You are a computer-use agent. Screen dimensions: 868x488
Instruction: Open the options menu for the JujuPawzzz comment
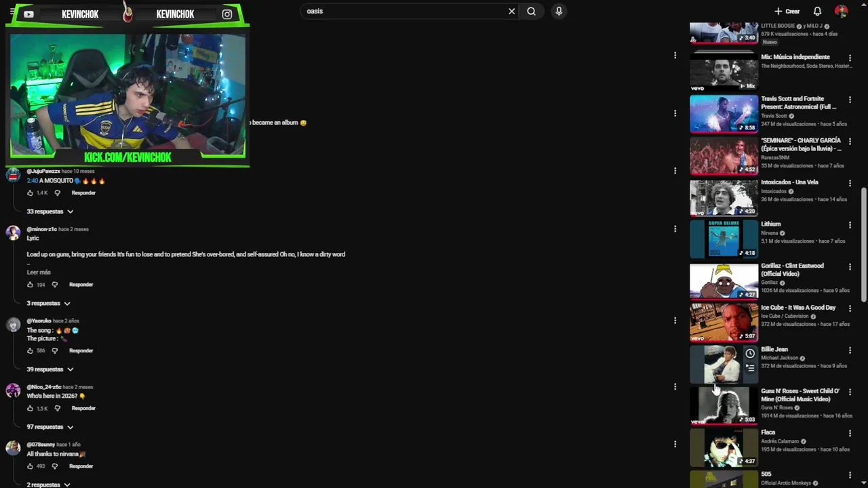pyautogui.click(x=675, y=171)
